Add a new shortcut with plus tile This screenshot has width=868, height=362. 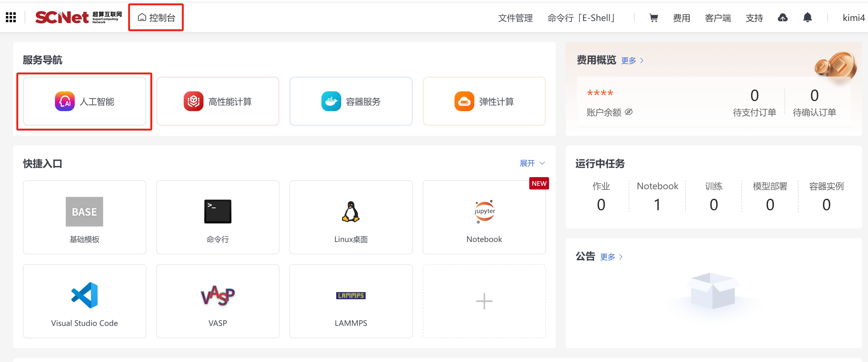[484, 301]
